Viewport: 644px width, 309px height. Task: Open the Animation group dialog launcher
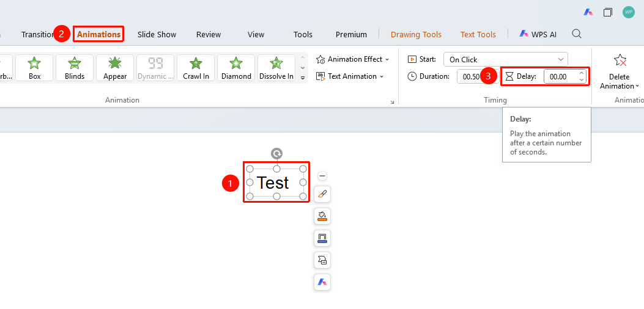click(392, 102)
